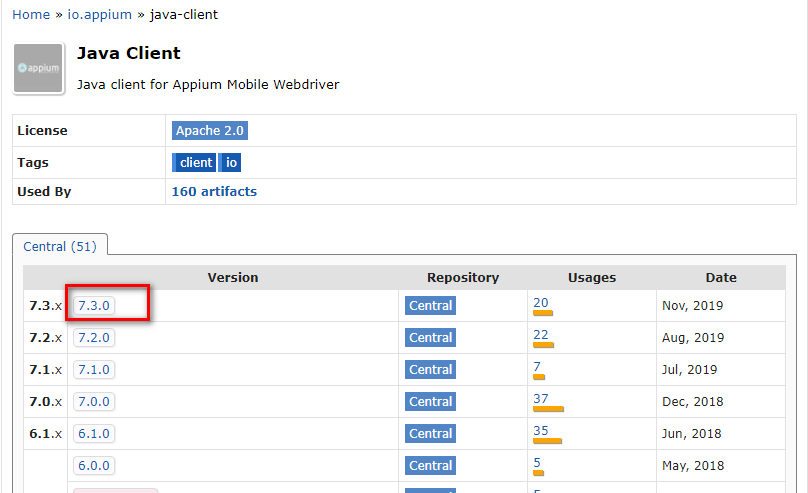Click Central repository badge for 7.3.0
Viewport: 808px width, 493px height.
pyautogui.click(x=430, y=305)
